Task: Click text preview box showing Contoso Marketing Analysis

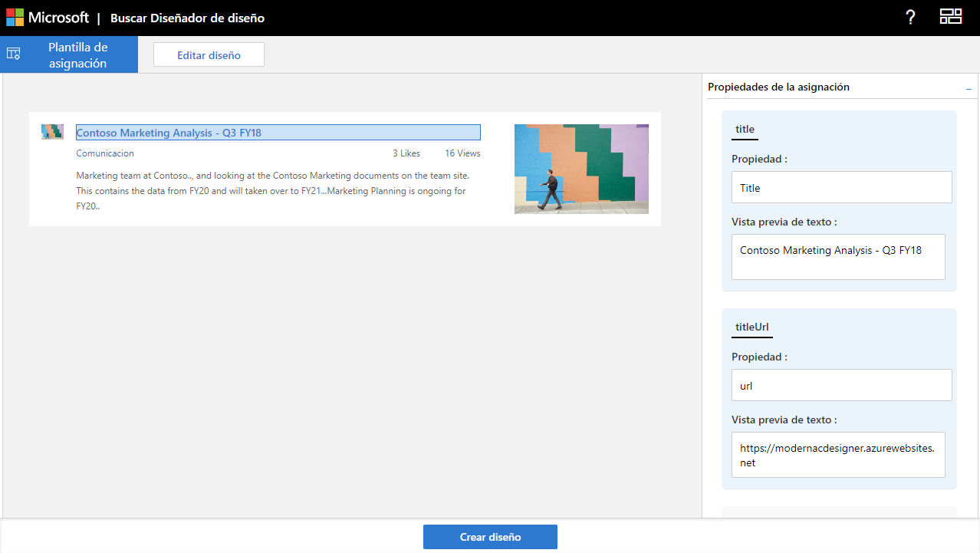Action: click(x=838, y=257)
